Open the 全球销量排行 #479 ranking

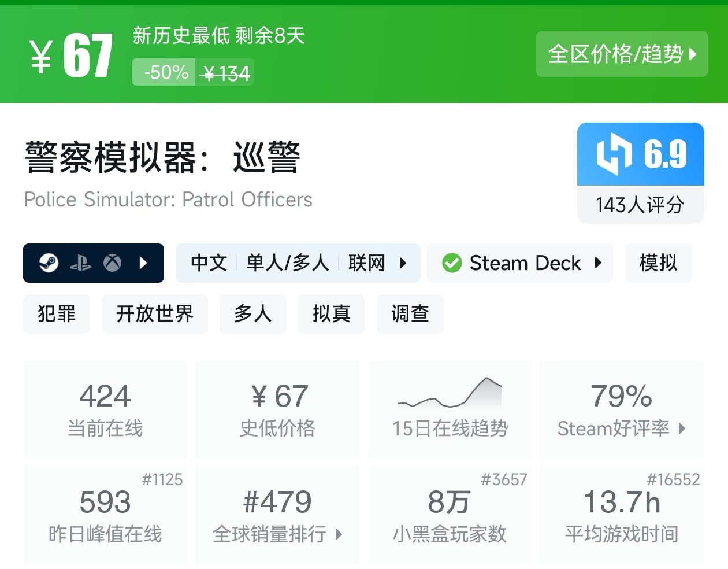[x=277, y=515]
